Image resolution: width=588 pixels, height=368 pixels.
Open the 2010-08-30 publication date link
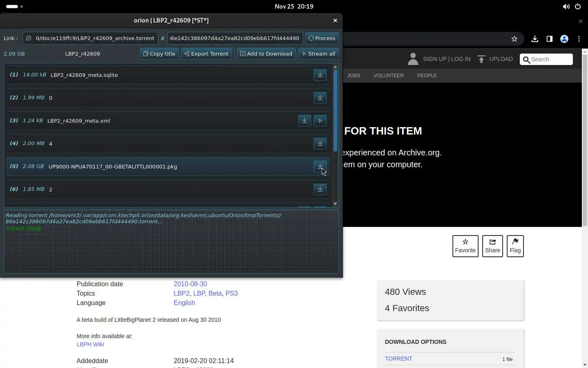[x=190, y=284]
